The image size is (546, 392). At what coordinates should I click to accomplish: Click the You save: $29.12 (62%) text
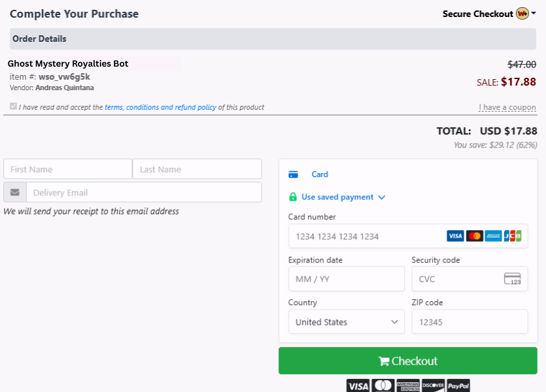click(x=495, y=145)
